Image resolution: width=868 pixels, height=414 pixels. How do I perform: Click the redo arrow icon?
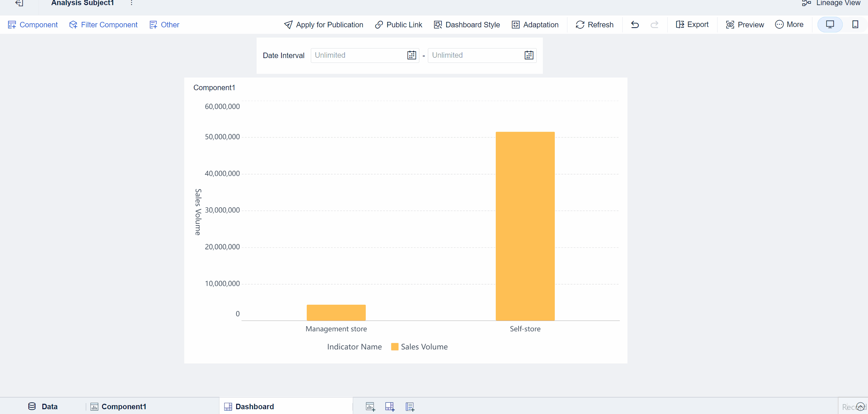tap(654, 25)
